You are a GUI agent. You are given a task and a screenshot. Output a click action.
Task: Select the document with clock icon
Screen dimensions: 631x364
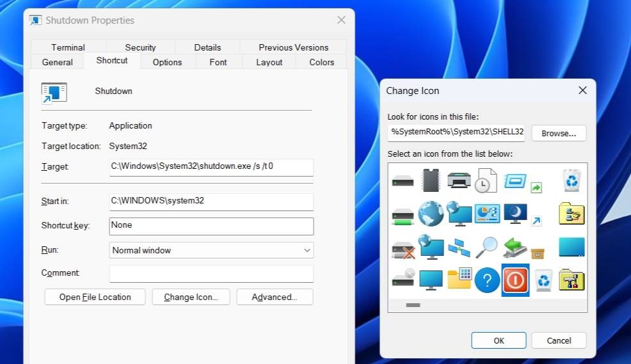pos(486,180)
